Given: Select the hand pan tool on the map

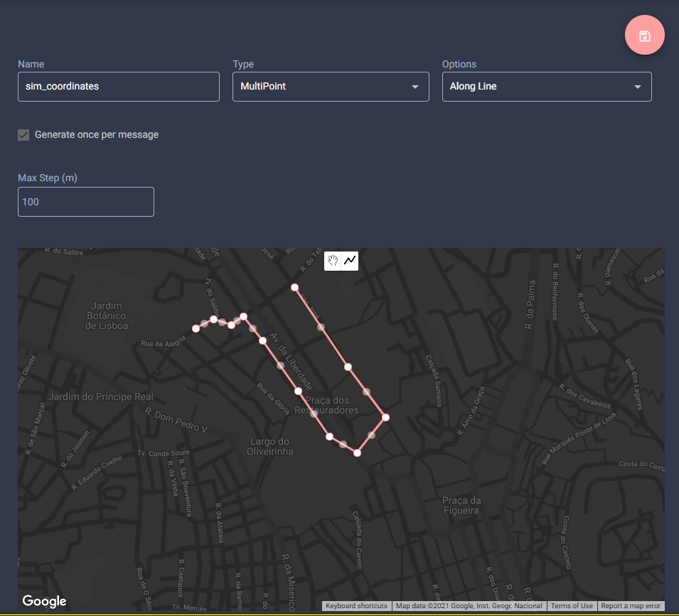Looking at the screenshot, I should click(x=333, y=261).
